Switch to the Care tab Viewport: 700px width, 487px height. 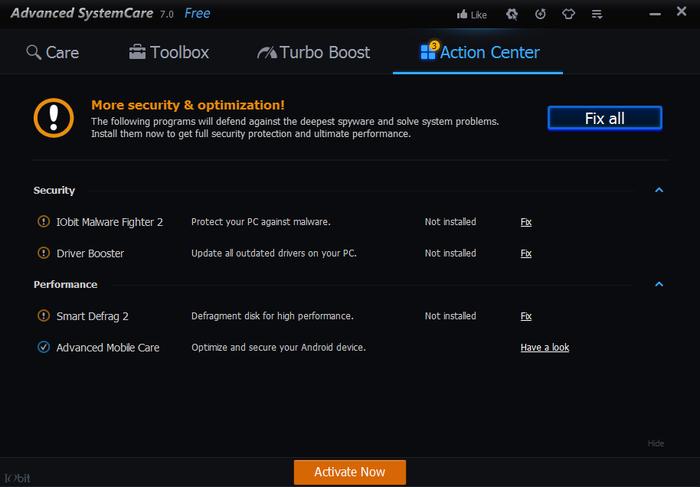(53, 53)
